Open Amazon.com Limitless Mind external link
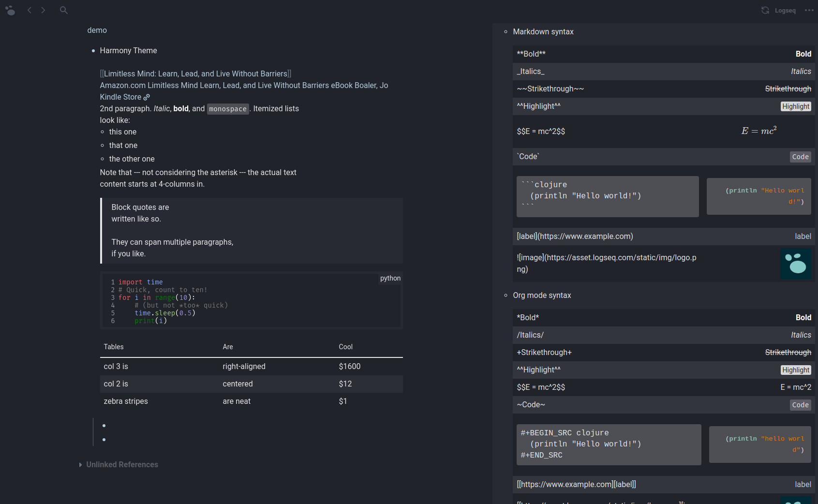Viewport: 818px width, 504px height. point(244,91)
